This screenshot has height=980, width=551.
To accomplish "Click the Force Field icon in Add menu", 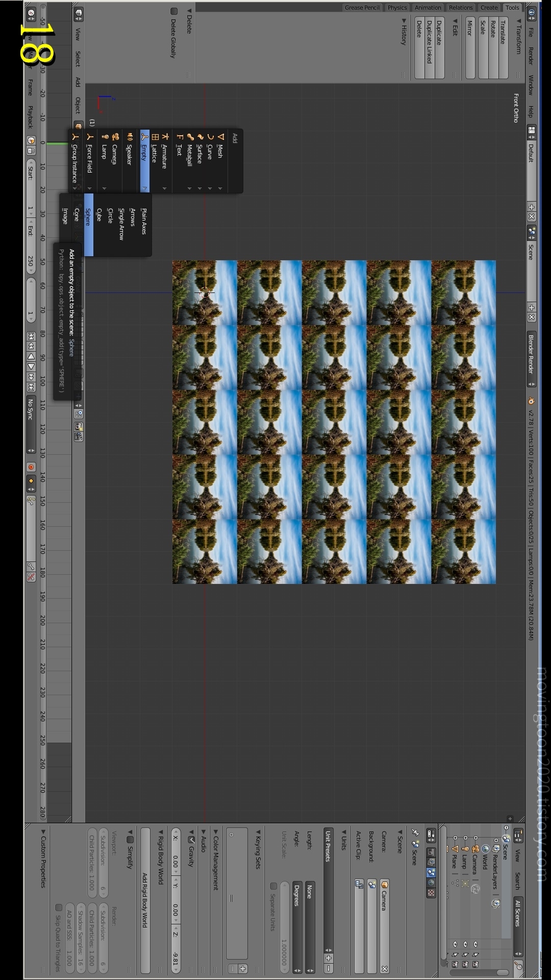I will point(90,137).
